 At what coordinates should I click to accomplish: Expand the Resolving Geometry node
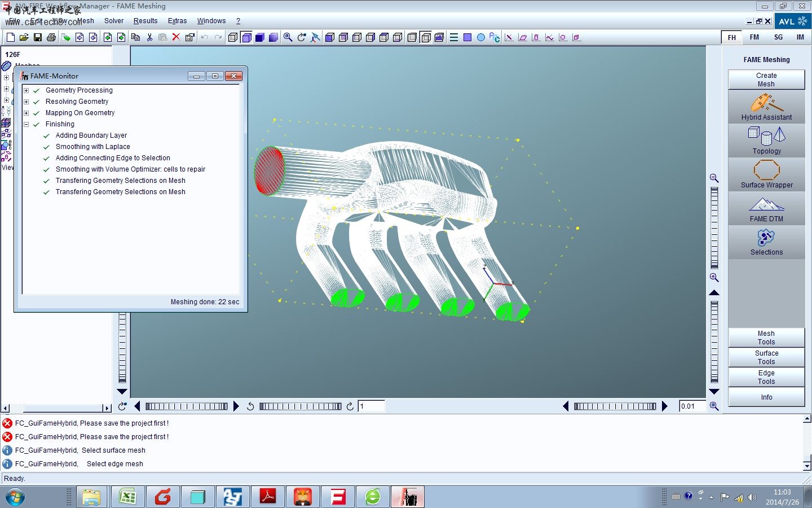pos(26,102)
